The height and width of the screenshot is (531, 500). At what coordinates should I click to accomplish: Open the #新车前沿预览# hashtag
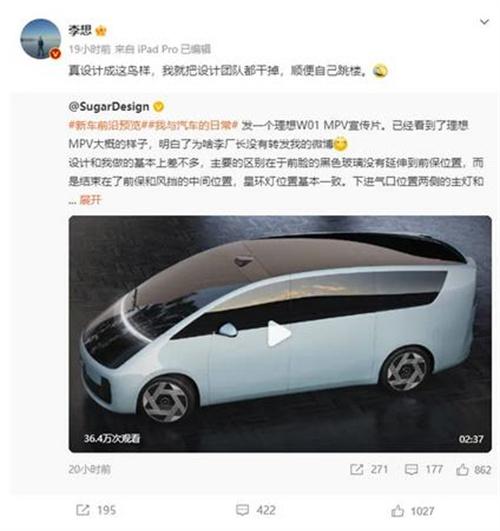[105, 125]
